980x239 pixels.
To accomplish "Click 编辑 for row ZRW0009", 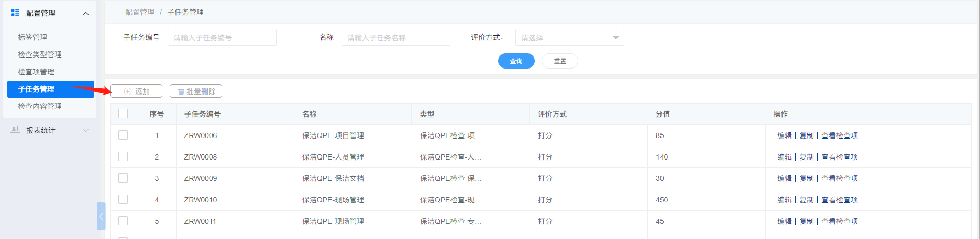I will (785, 178).
